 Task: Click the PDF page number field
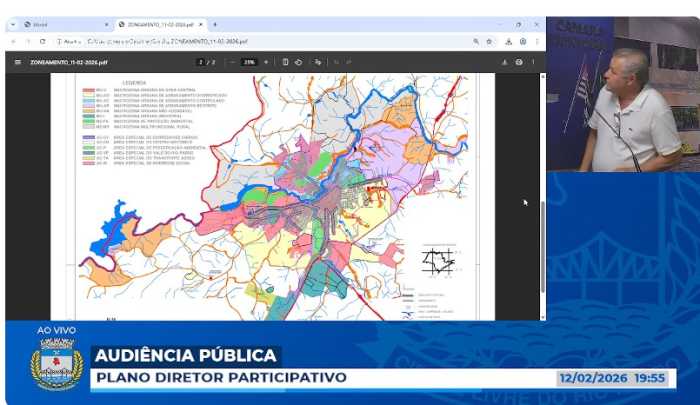(200, 62)
